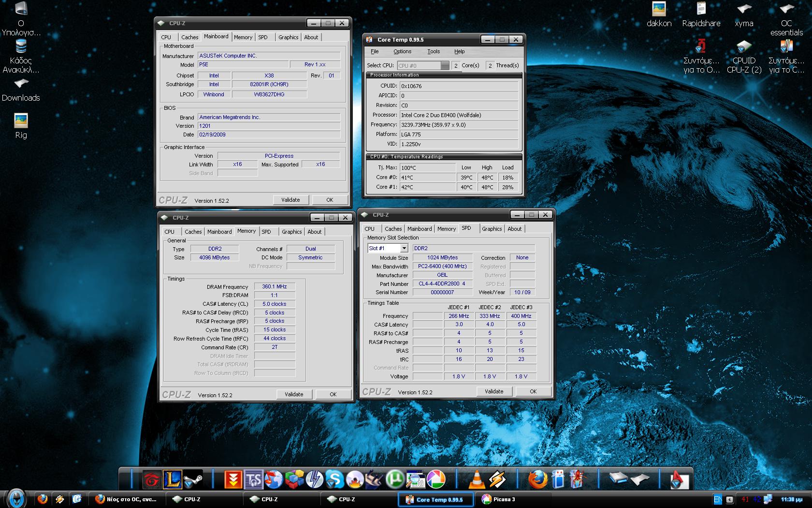Open the magnifier window dock icon

[x=415, y=479]
